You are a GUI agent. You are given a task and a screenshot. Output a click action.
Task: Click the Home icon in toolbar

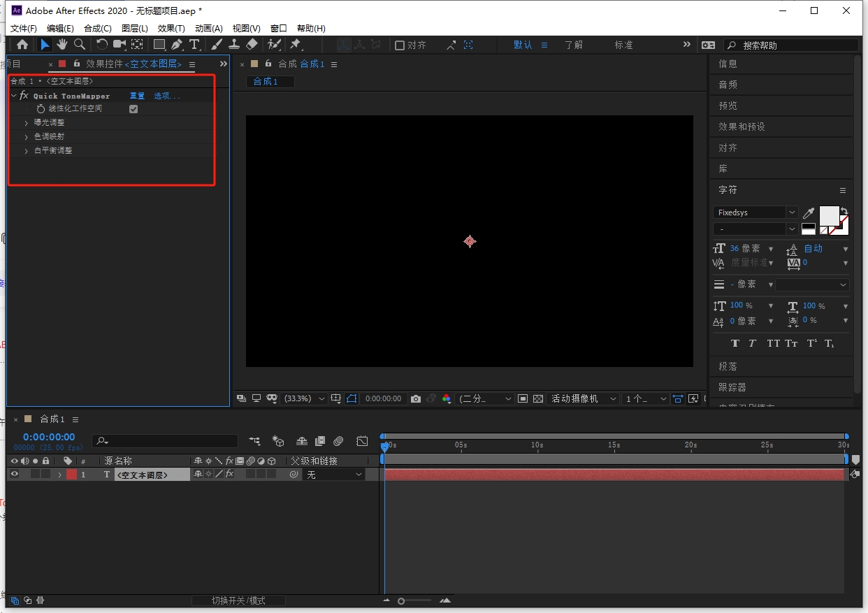click(x=22, y=45)
